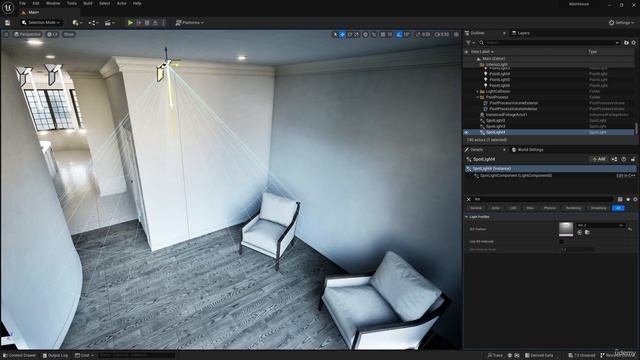Clear the Details search with X icon
Screen dimensions: 640x360
(x=469, y=199)
